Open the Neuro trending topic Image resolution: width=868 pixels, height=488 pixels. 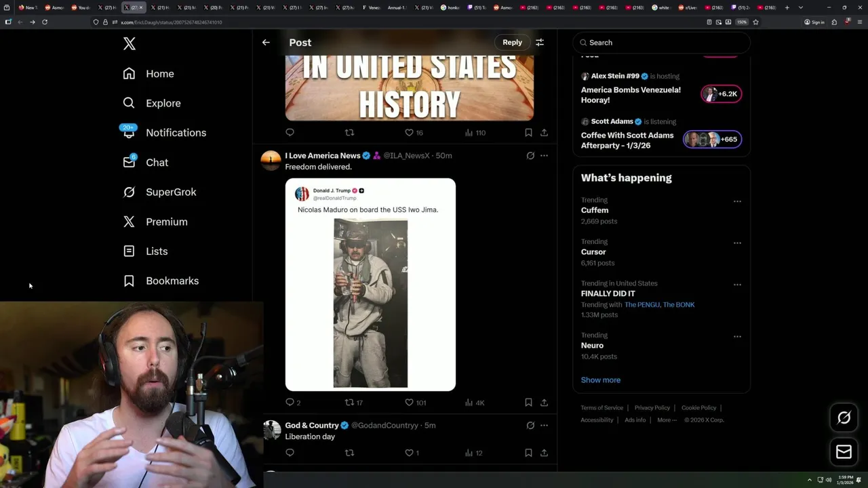tap(592, 346)
